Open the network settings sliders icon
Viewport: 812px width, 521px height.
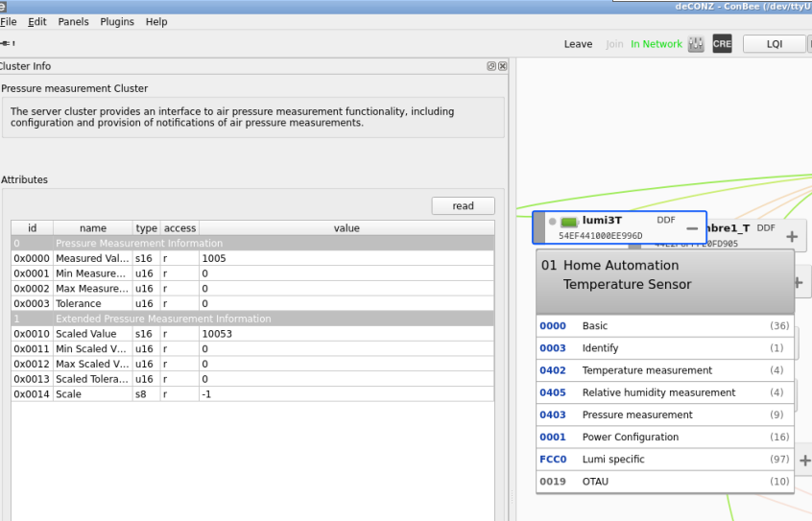click(x=696, y=44)
